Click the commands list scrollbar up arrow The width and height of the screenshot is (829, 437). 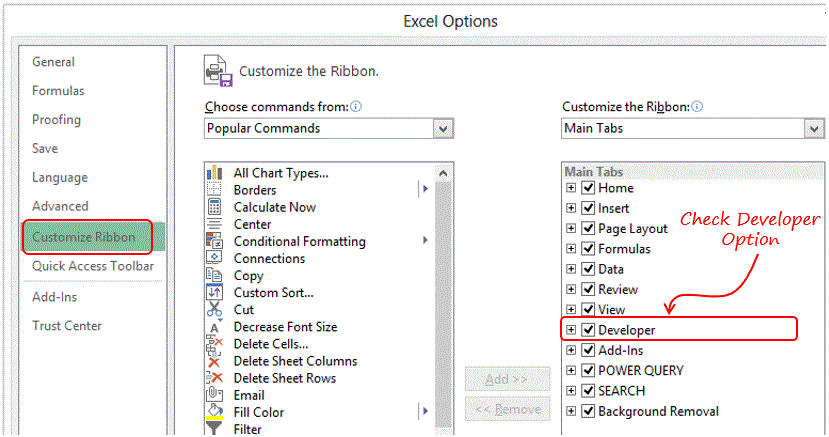(443, 173)
